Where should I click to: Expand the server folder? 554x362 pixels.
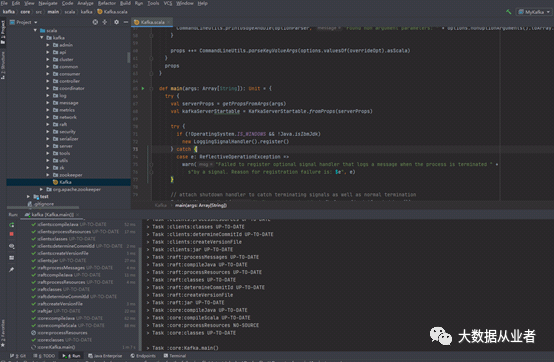[48, 146]
